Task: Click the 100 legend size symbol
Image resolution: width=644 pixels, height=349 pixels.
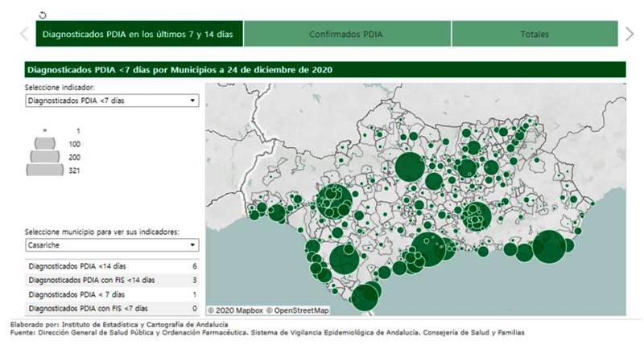Action: (x=45, y=144)
